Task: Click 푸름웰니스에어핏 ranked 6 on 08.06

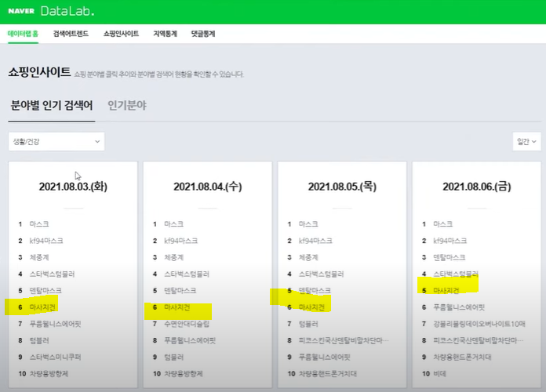Action: (x=459, y=307)
